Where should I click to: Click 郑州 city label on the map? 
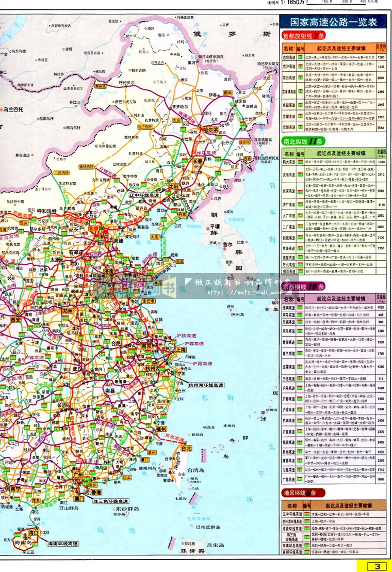coord(68,311)
